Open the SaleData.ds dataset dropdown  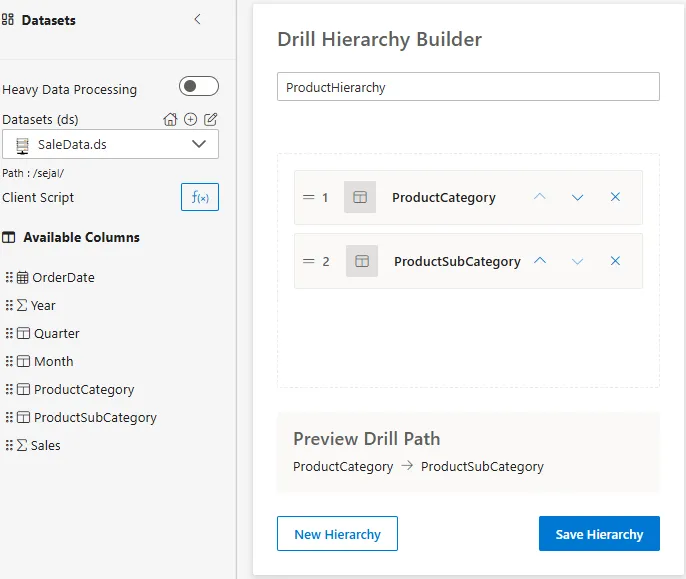tap(110, 144)
